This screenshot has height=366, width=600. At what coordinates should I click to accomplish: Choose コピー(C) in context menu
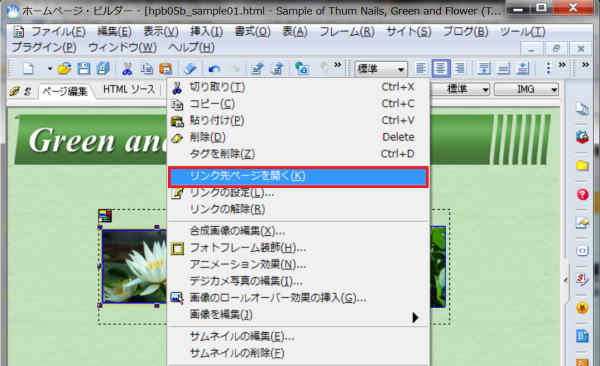pyautogui.click(x=298, y=104)
